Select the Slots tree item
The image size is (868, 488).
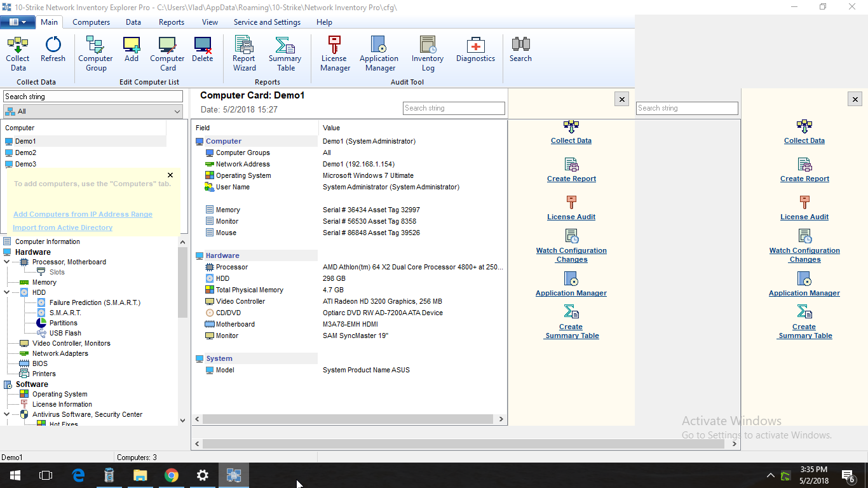point(57,272)
